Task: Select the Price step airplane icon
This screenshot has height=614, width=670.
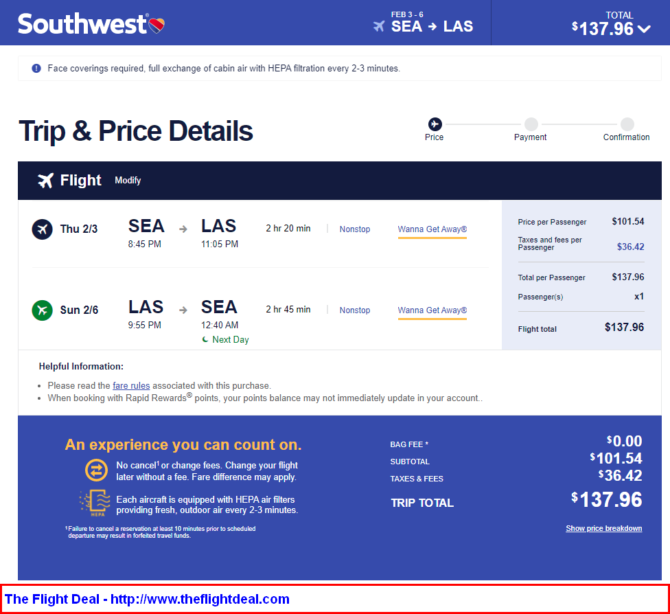Action: 435,124
